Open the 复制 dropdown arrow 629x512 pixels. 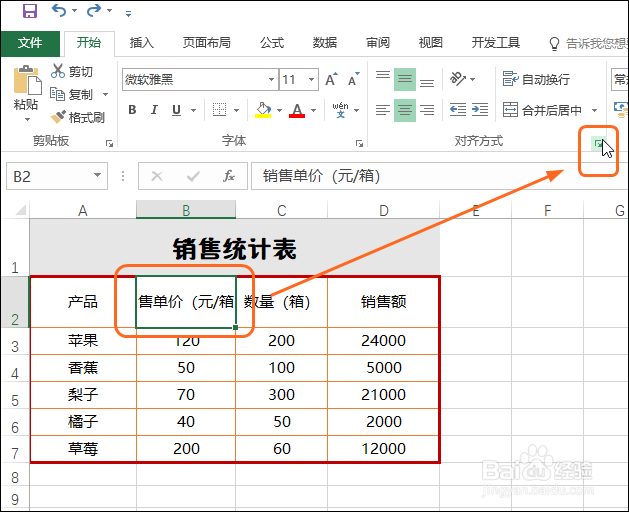[x=106, y=95]
